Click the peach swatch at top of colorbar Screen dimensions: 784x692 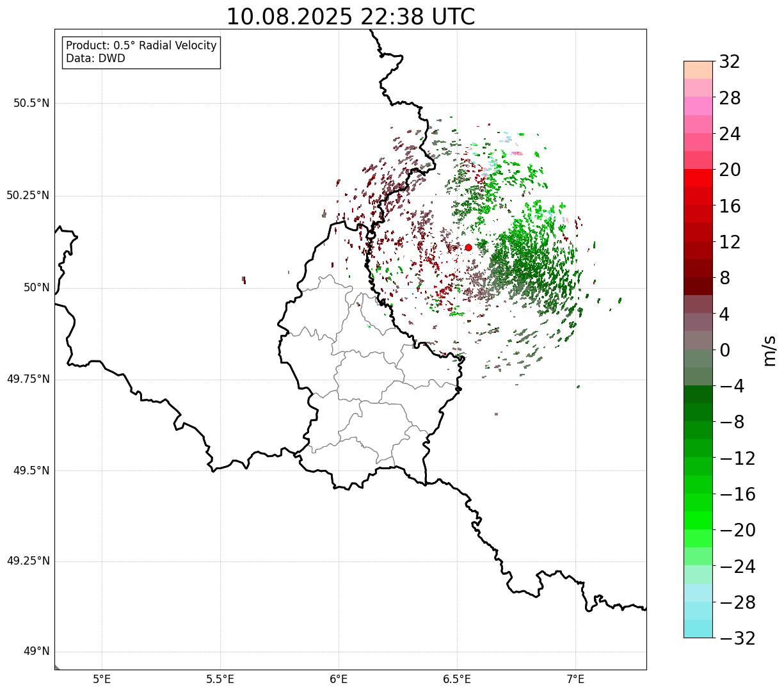(x=698, y=70)
